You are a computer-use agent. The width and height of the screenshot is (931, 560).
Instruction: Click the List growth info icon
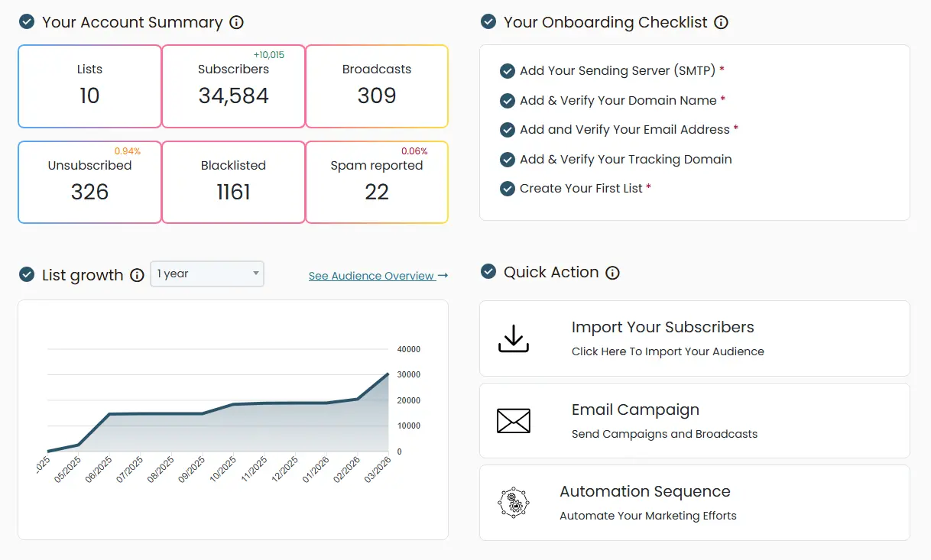click(x=137, y=275)
